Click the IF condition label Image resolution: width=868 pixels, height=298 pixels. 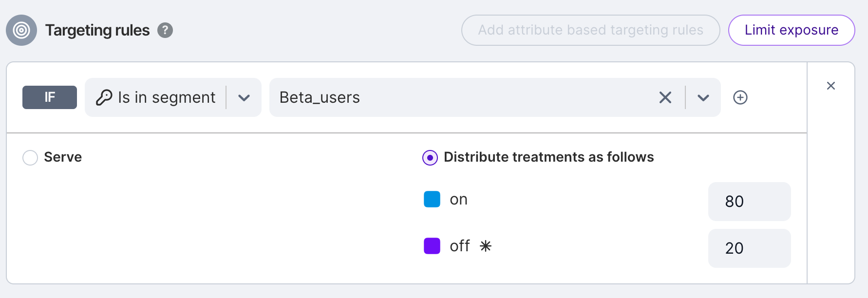(50, 97)
